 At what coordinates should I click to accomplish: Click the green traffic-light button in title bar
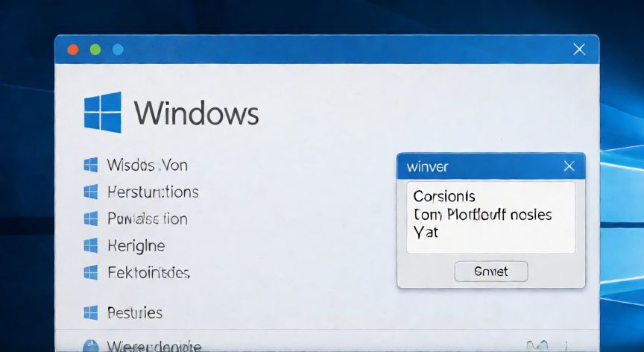click(x=95, y=50)
